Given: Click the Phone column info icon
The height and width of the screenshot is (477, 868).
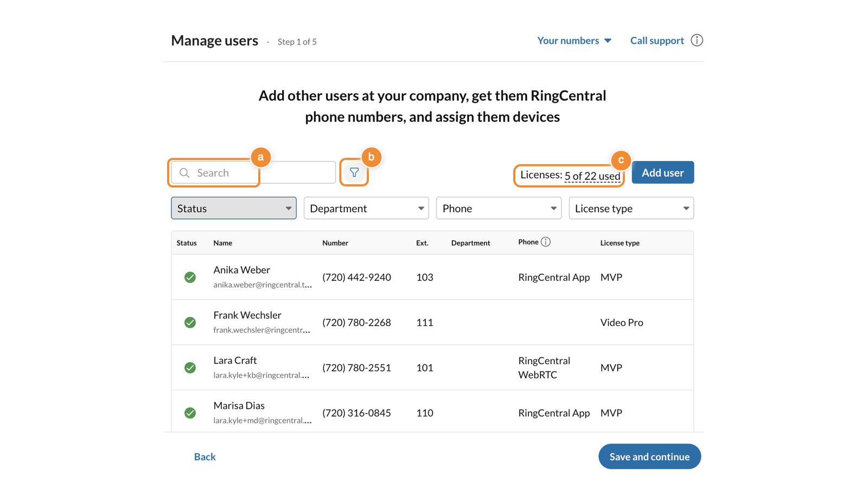Looking at the screenshot, I should click(546, 242).
